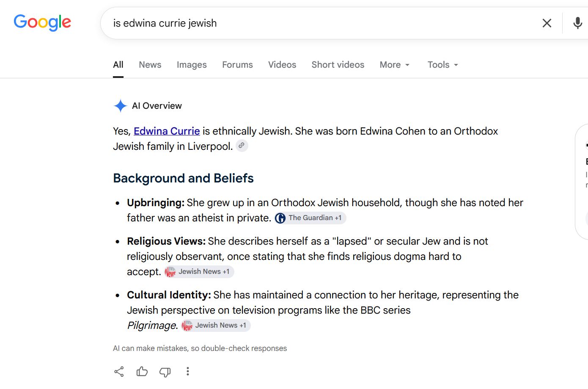Open Jewish News source chip after 'accept.'
588x389 pixels.
199,272
